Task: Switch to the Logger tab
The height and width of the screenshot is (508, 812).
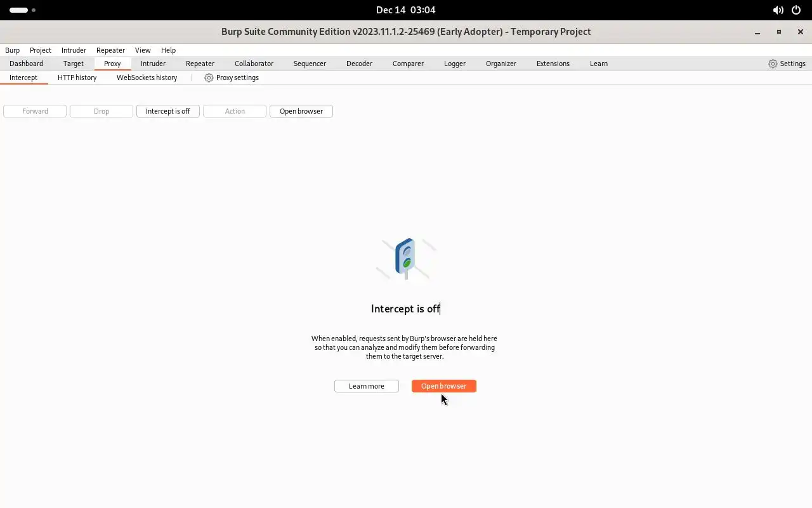Action: point(455,63)
